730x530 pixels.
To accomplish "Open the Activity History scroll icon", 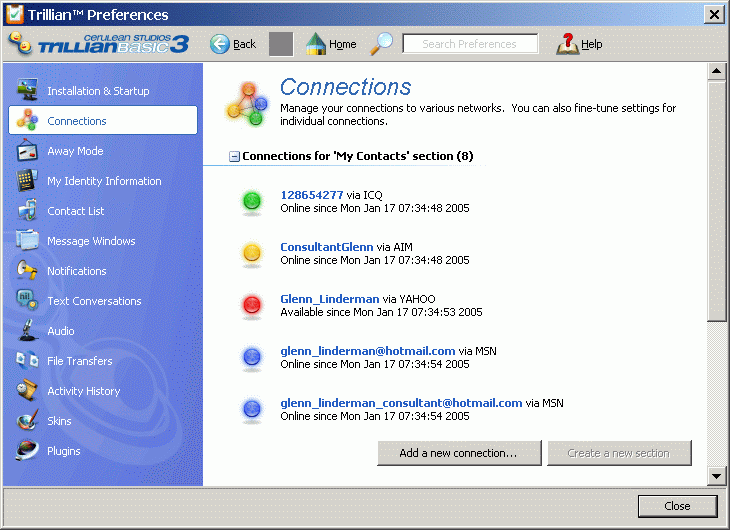I will (27, 391).
